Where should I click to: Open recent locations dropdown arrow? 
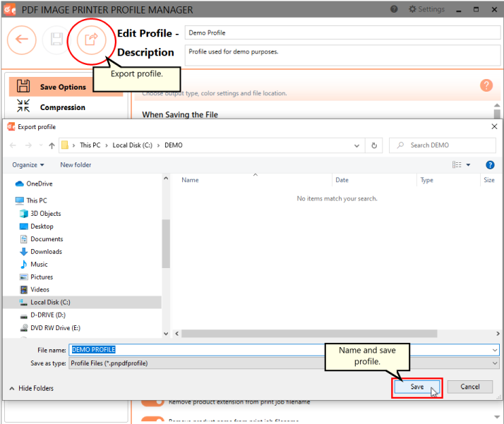(x=41, y=145)
